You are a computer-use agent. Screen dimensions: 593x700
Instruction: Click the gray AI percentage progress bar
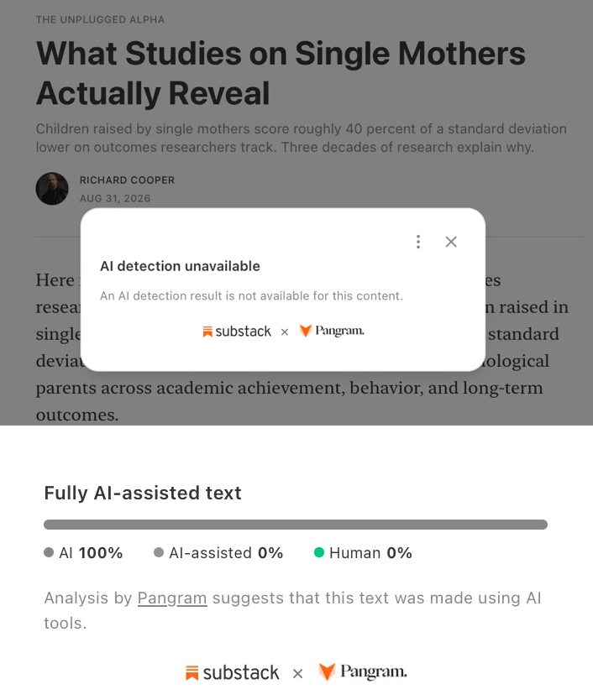click(x=296, y=525)
